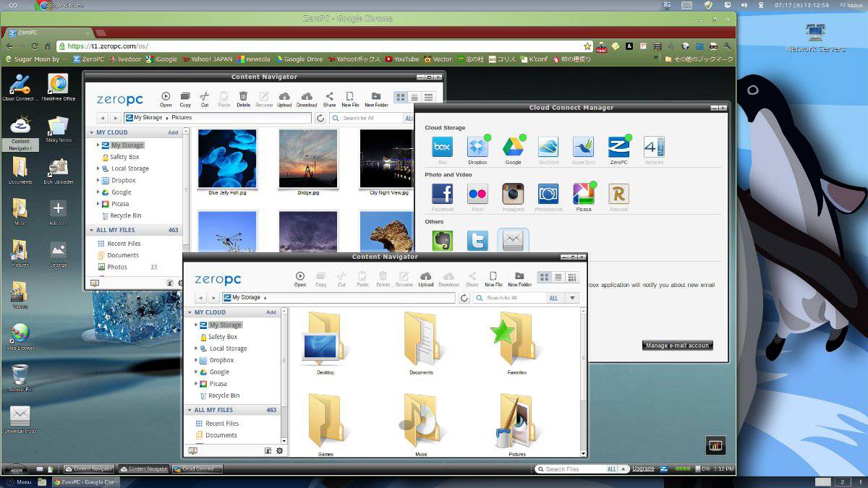This screenshot has height=488, width=868.
Task: Refresh the My Storage Content Navigator listing
Action: pyautogui.click(x=464, y=298)
